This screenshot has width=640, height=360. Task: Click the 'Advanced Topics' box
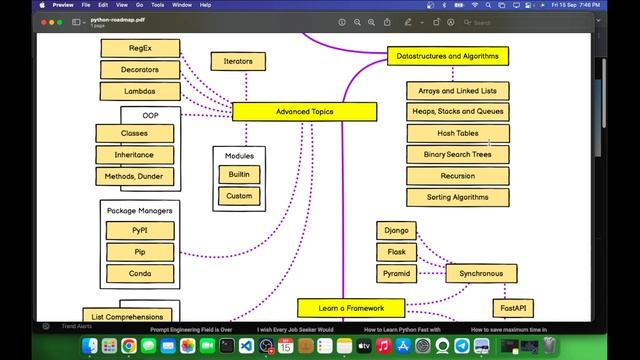coord(304,111)
